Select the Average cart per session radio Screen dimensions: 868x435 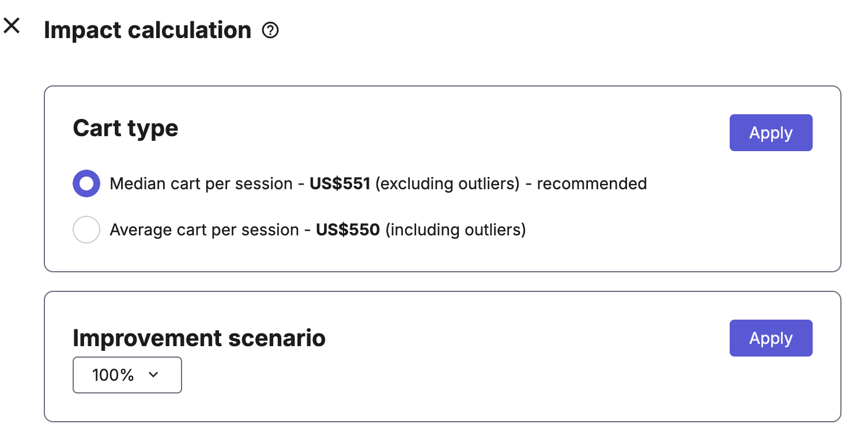click(86, 230)
